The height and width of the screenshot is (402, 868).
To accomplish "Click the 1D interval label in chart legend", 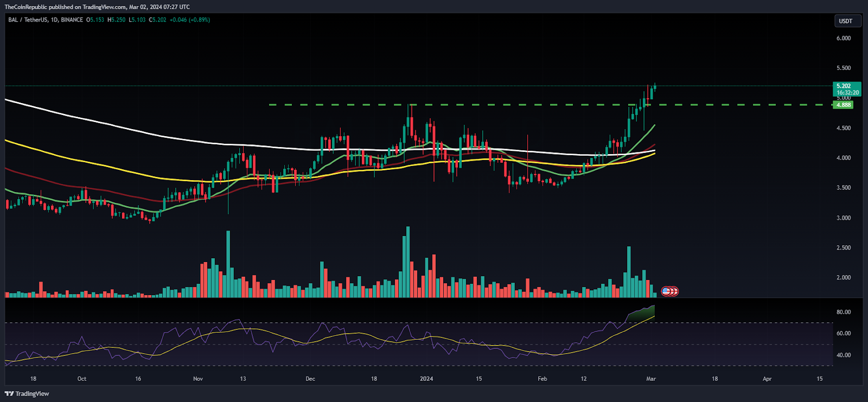I will click(x=54, y=20).
